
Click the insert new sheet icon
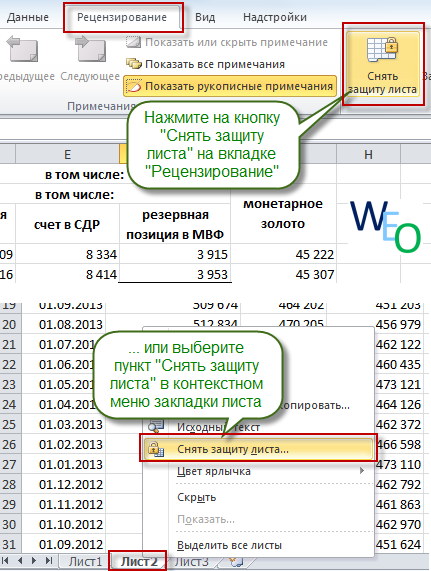click(236, 562)
